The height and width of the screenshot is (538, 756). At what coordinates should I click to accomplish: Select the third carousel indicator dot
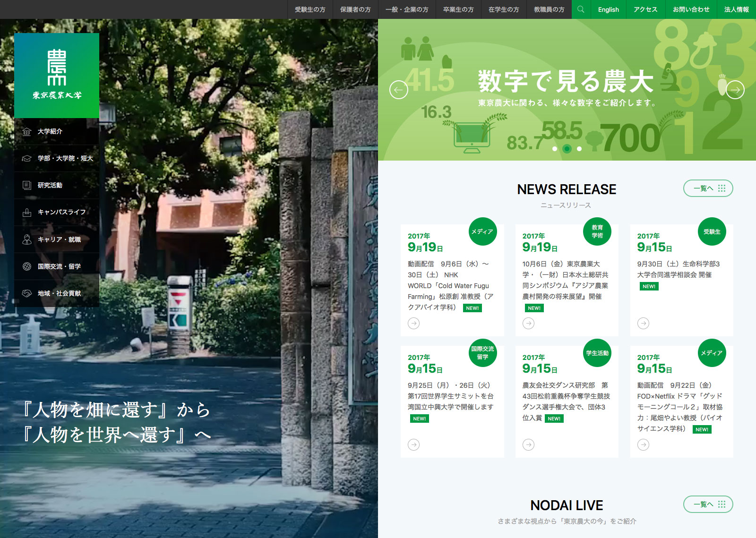coord(579,149)
